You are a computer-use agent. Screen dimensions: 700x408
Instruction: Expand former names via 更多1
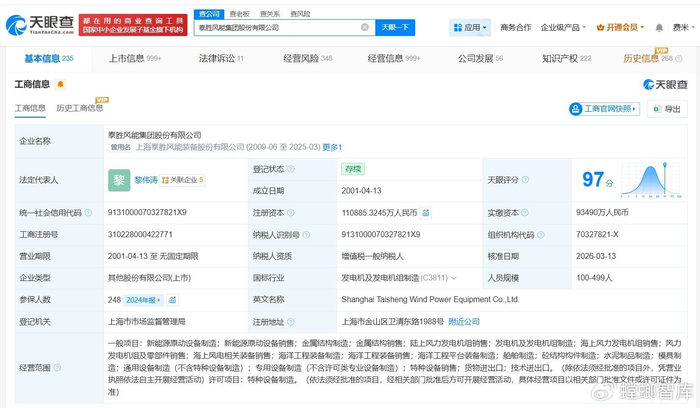[x=333, y=147]
